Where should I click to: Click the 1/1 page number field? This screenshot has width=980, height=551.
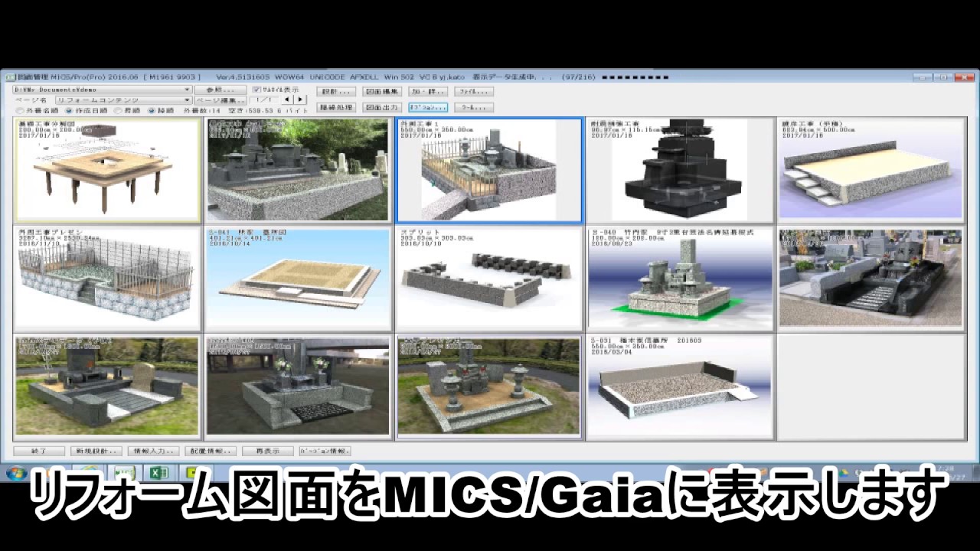click(x=264, y=99)
